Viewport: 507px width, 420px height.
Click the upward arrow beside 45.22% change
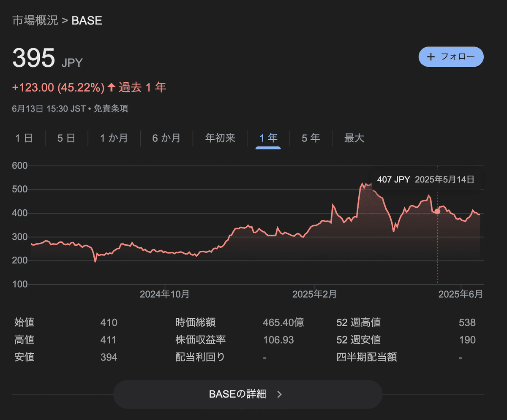point(111,87)
